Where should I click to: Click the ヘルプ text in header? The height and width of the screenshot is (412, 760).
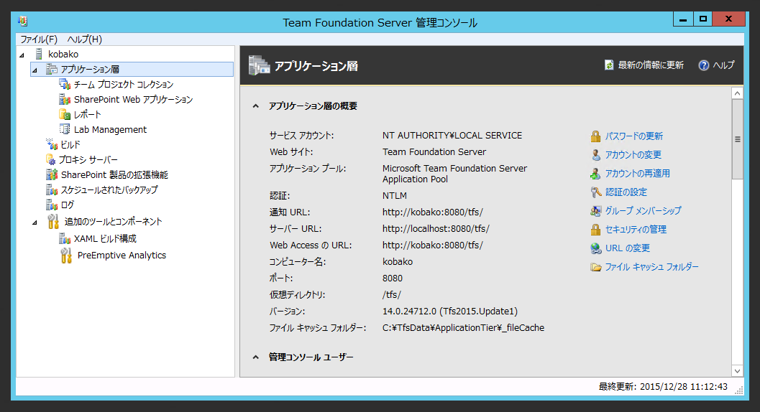pos(724,65)
